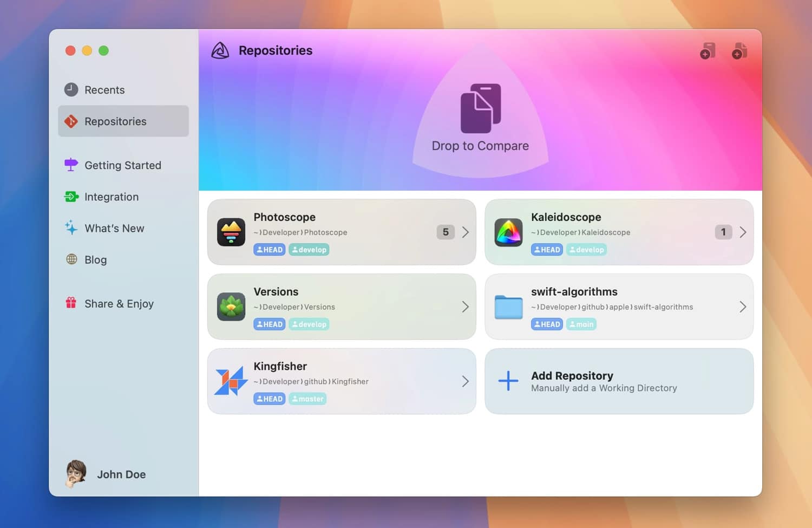Click the Kingfisher app icon
This screenshot has height=528, width=812.
point(231,381)
